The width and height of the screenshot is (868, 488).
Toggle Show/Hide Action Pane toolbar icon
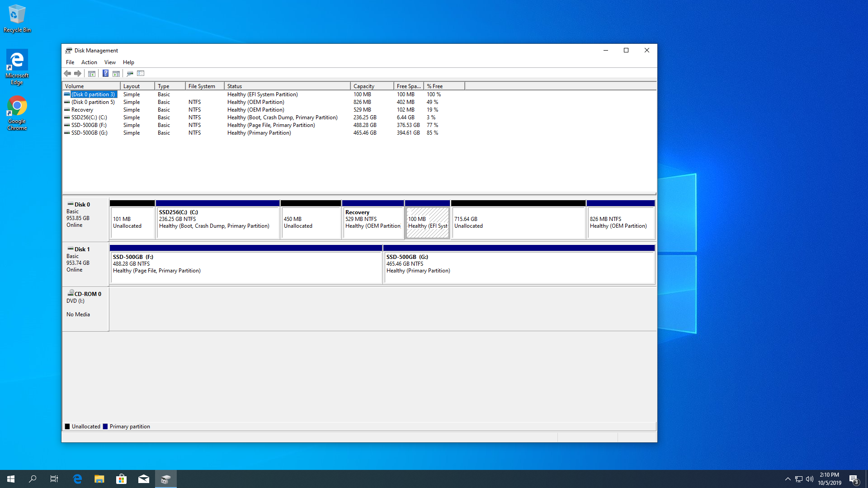[116, 73]
